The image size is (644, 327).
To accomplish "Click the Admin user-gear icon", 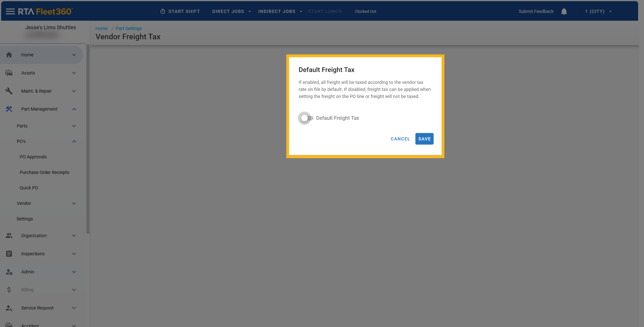I will [x=9, y=272].
